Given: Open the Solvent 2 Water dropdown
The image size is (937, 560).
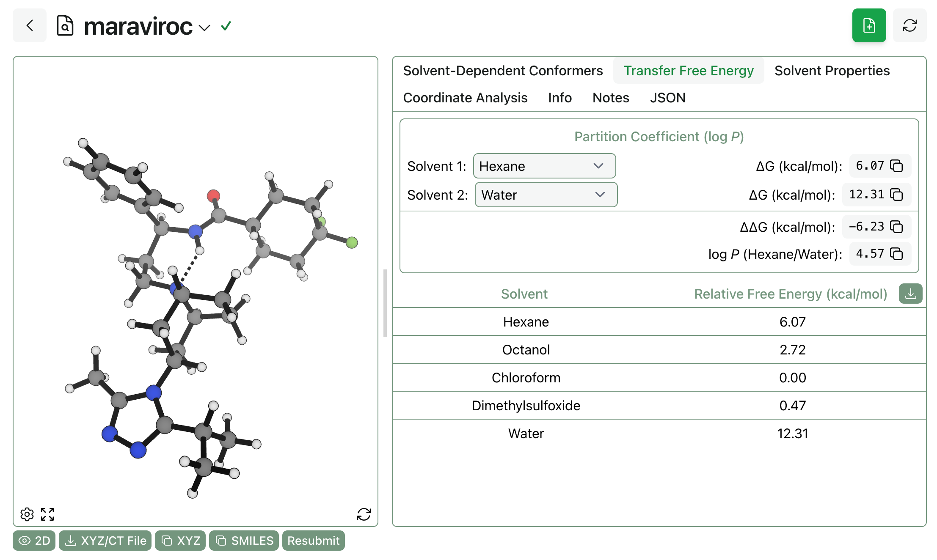Looking at the screenshot, I should click(x=546, y=195).
